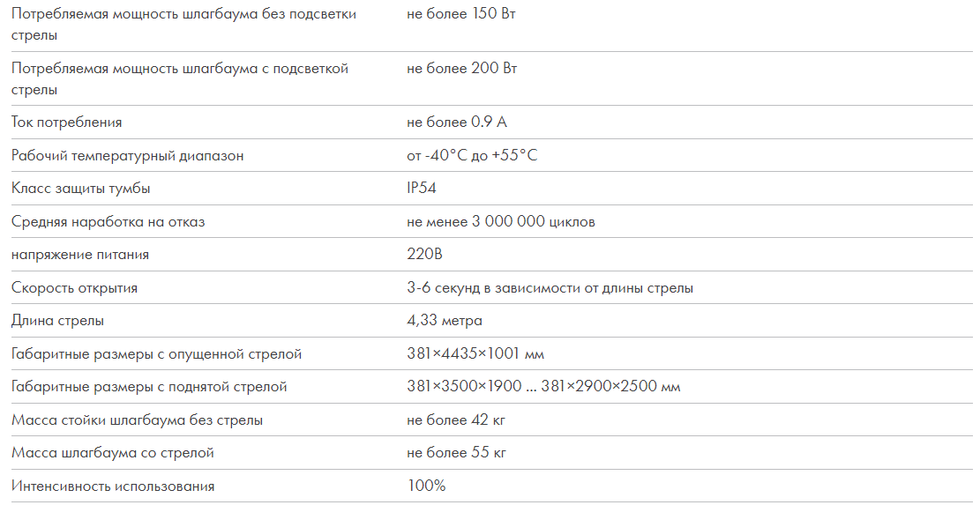Click 'не менее 3 000 000 циклов' value

coord(500,221)
